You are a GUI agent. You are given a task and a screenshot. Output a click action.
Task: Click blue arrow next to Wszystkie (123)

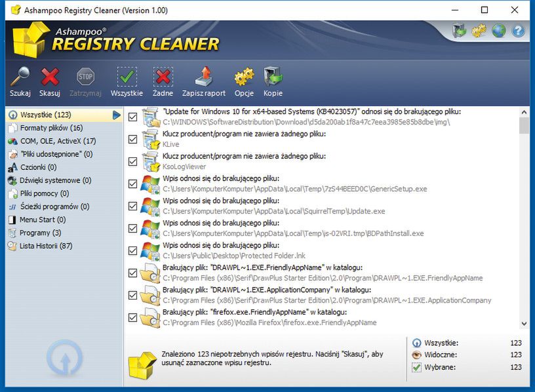pos(116,115)
